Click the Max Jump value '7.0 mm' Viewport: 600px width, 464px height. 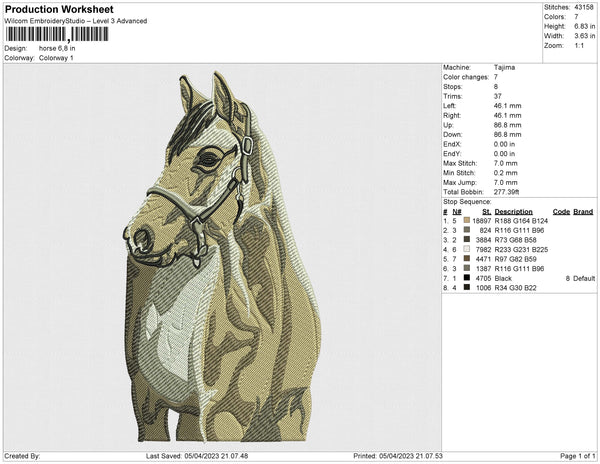click(x=505, y=182)
